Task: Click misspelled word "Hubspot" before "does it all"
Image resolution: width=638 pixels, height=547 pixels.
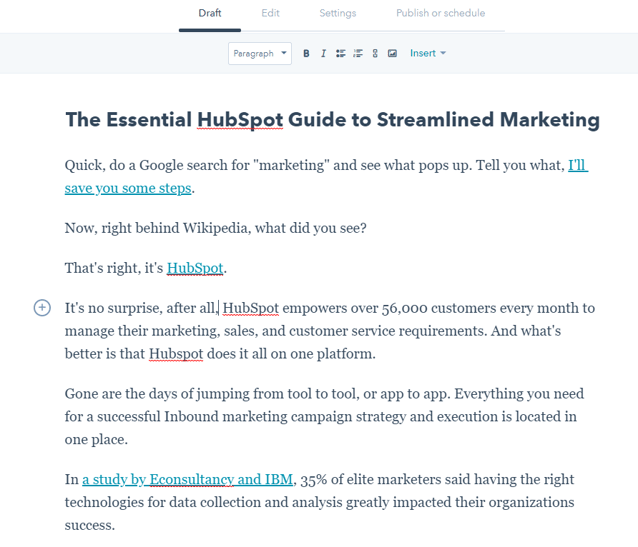Action: pyautogui.click(x=176, y=354)
